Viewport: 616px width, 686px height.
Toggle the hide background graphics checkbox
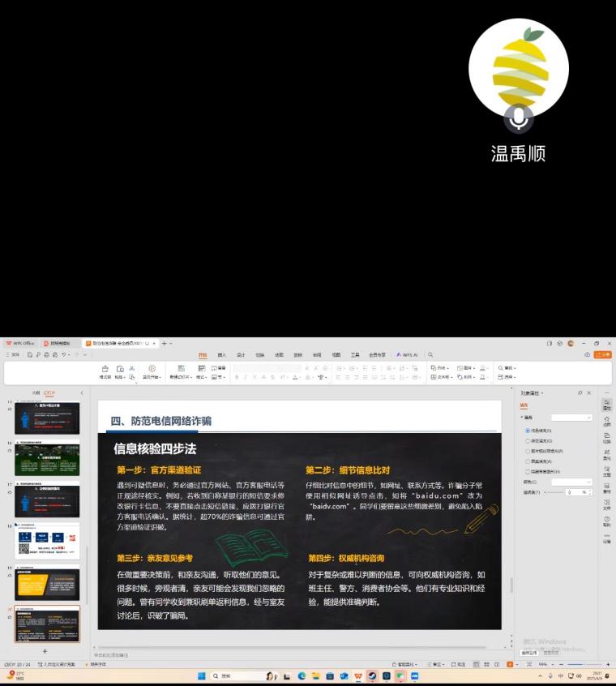pos(528,471)
